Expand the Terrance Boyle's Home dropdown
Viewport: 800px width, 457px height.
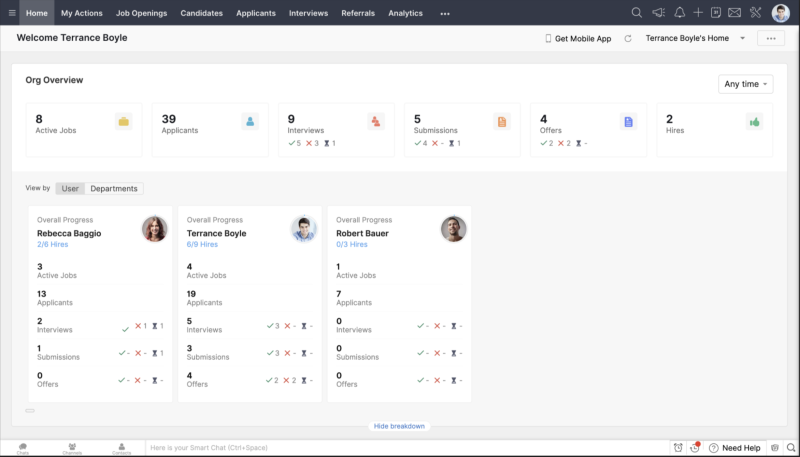[743, 38]
